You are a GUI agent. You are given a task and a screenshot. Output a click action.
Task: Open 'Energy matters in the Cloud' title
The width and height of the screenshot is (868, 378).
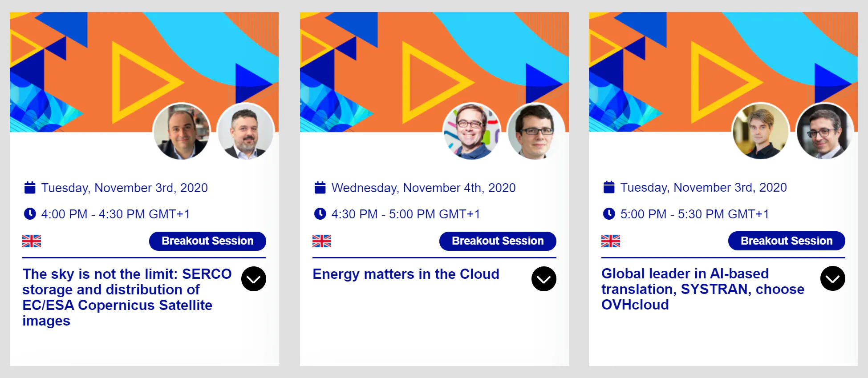click(406, 274)
